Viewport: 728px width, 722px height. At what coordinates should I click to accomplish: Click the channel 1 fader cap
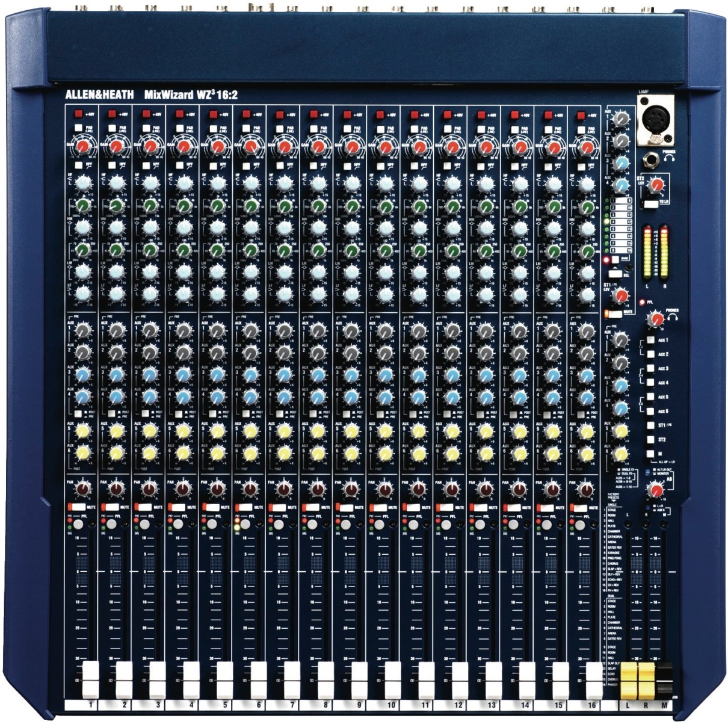(90, 679)
